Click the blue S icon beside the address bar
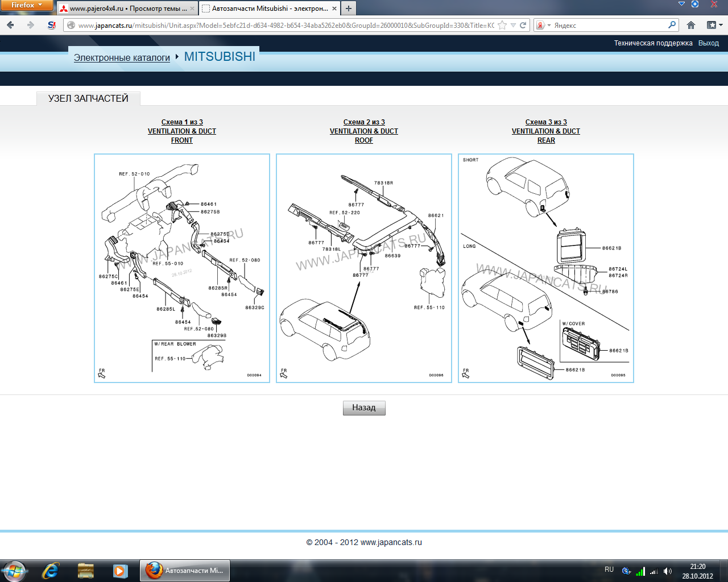The height and width of the screenshot is (582, 728). click(51, 25)
